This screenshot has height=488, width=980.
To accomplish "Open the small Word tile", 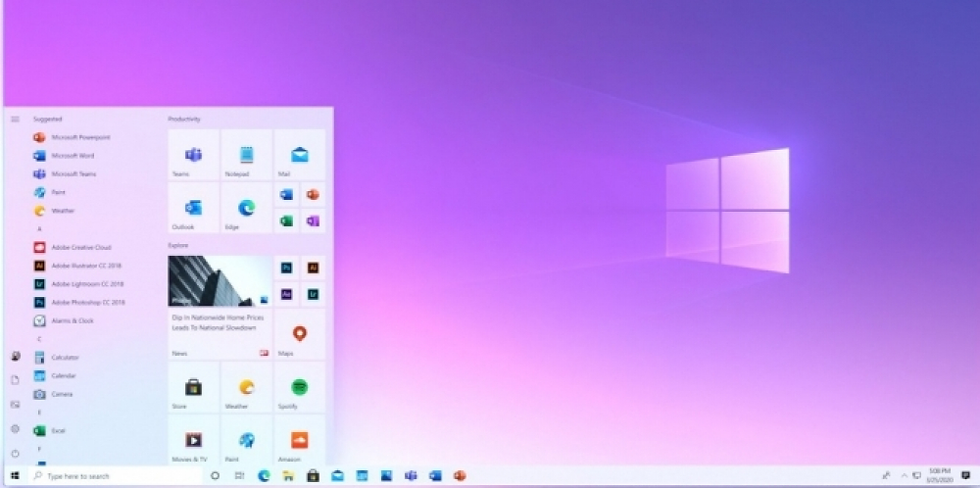I will (287, 195).
